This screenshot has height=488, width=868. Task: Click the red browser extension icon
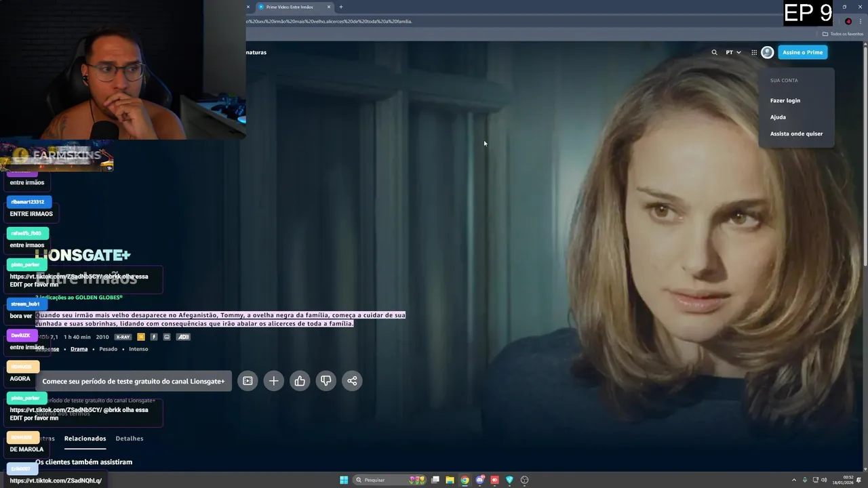click(848, 21)
